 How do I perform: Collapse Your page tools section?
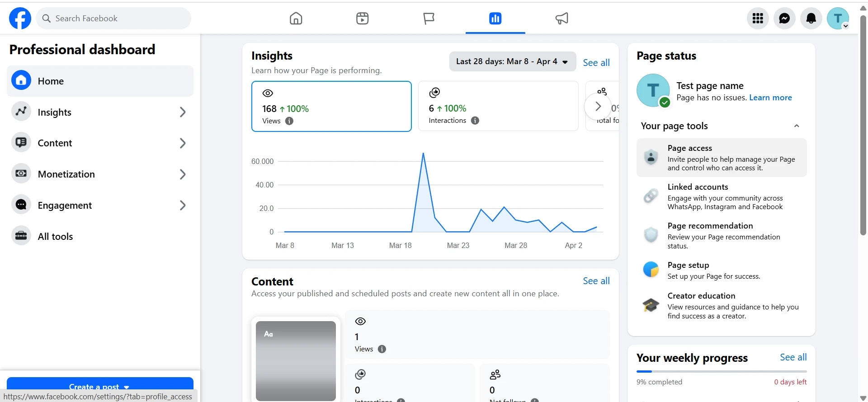click(797, 126)
